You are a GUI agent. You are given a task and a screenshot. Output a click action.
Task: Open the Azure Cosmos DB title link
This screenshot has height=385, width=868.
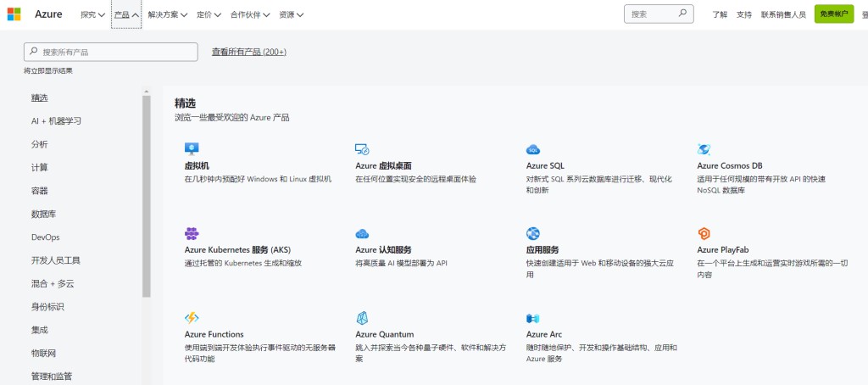(x=730, y=165)
